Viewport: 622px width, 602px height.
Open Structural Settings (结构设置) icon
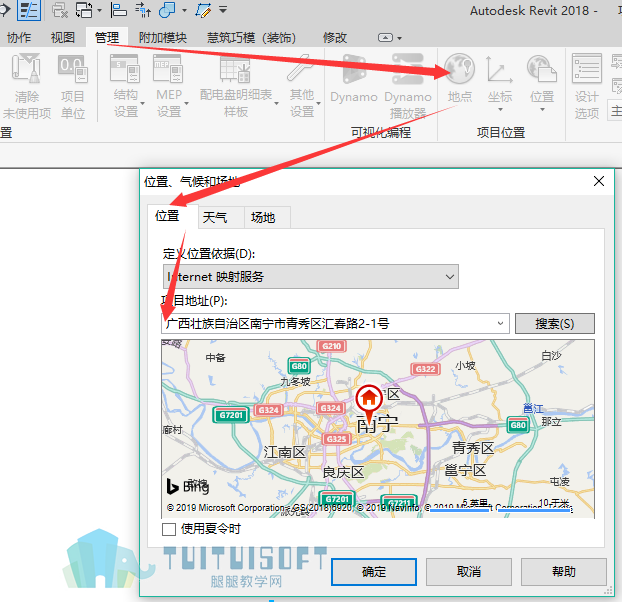(x=125, y=68)
